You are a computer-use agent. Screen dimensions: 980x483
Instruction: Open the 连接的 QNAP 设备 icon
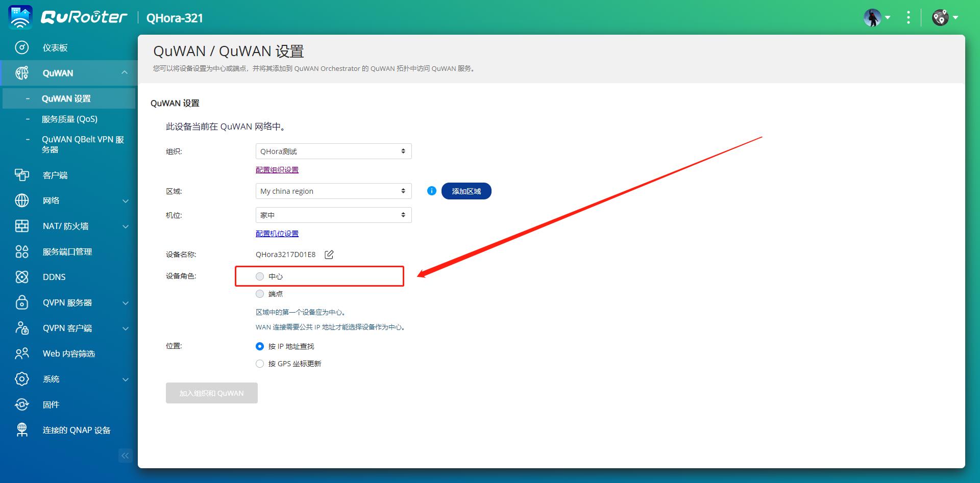point(21,430)
